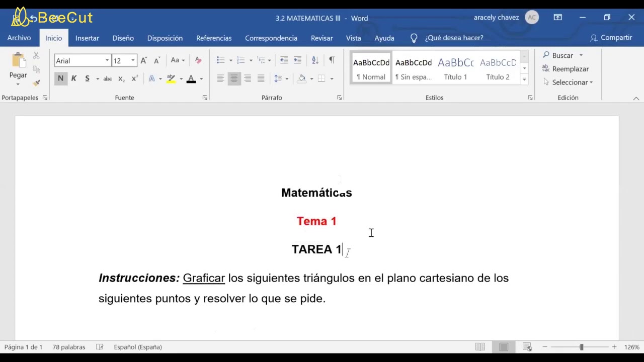Switch to the Revisar tab
Image resolution: width=644 pixels, height=362 pixels.
[x=322, y=38]
